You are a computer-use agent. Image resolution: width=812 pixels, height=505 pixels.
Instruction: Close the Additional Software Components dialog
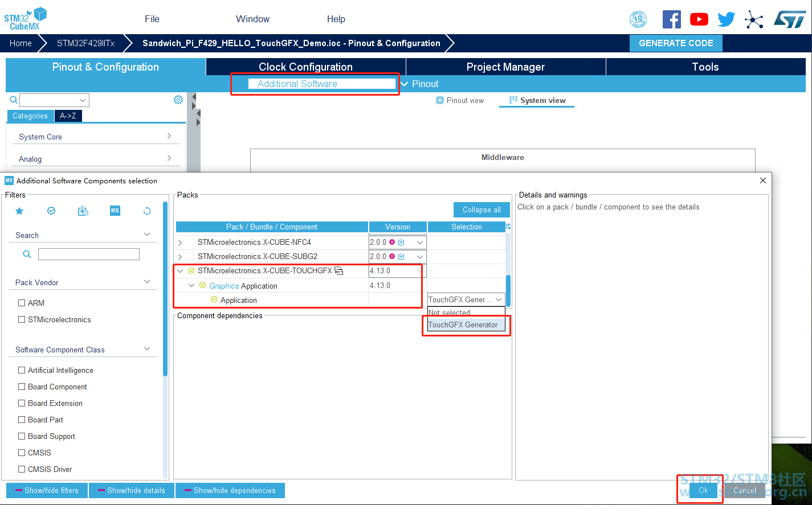coord(763,180)
